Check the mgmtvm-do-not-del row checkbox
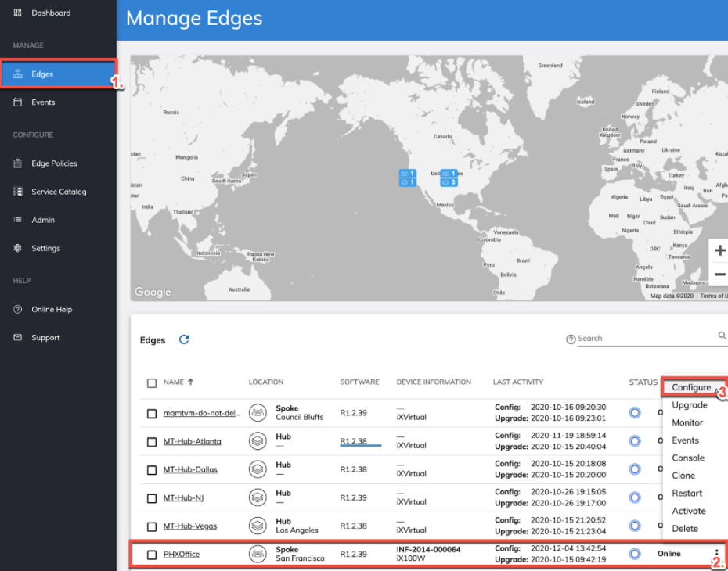Image resolution: width=728 pixels, height=571 pixels. click(152, 413)
